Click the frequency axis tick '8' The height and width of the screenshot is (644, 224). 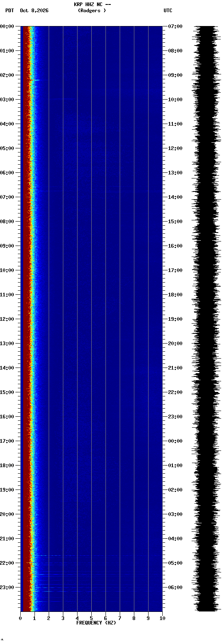pos(134,618)
